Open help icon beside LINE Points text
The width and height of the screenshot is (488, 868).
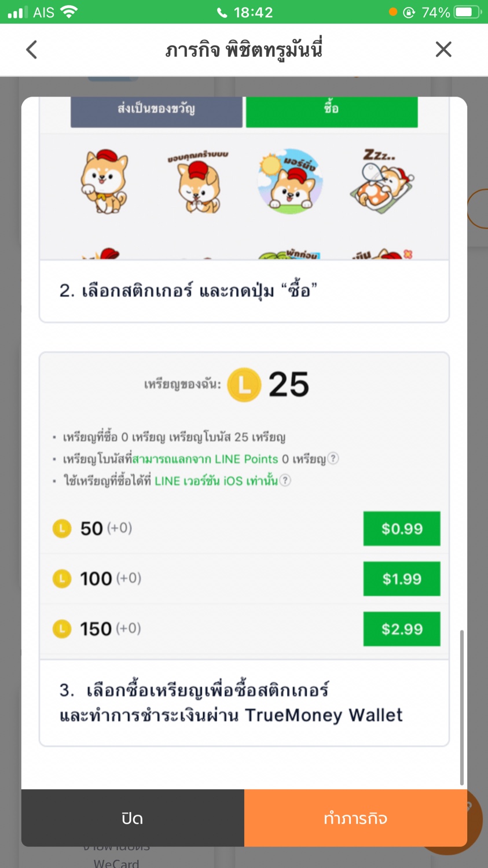[333, 458]
